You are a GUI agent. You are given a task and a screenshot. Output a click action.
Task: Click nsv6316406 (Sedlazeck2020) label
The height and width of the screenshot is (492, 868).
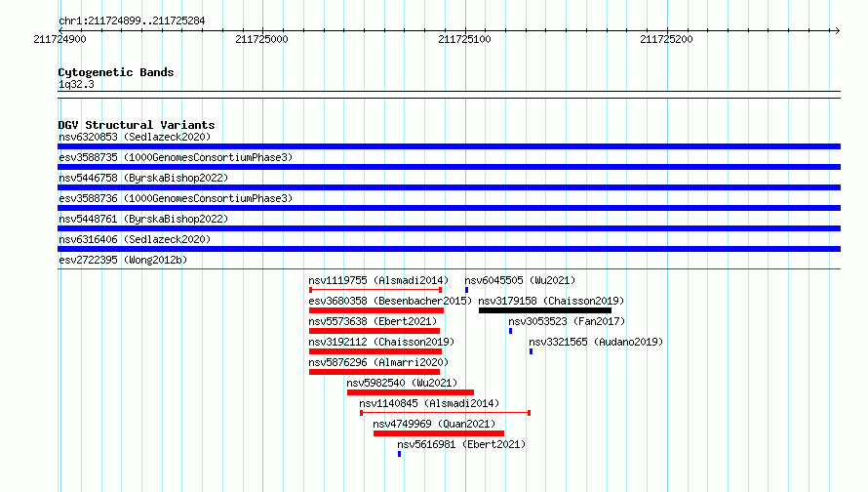[135, 239]
